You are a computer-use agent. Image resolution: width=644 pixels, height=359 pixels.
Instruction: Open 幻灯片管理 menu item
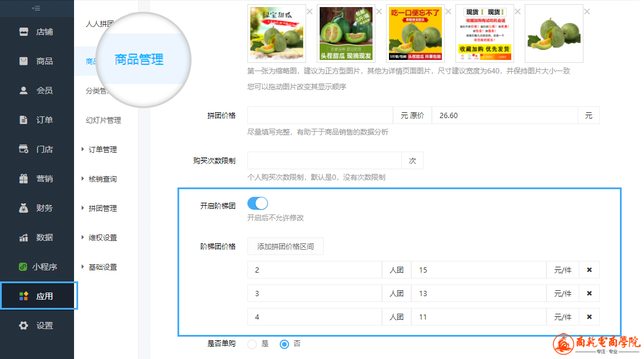(103, 120)
